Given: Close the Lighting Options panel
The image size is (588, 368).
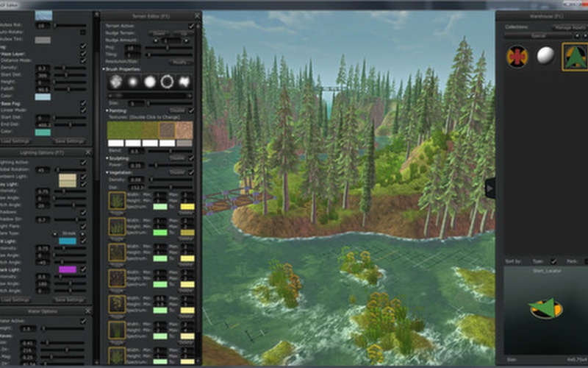Looking at the screenshot, I should [x=89, y=152].
